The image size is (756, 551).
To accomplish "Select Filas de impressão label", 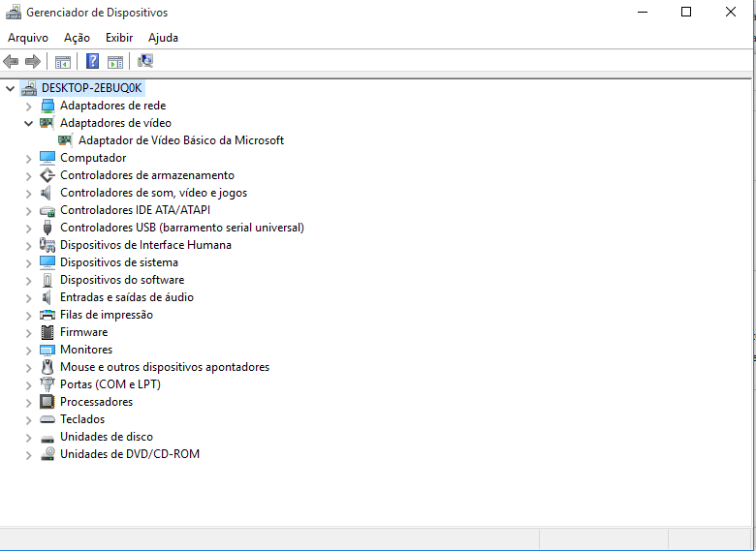I will coord(107,315).
